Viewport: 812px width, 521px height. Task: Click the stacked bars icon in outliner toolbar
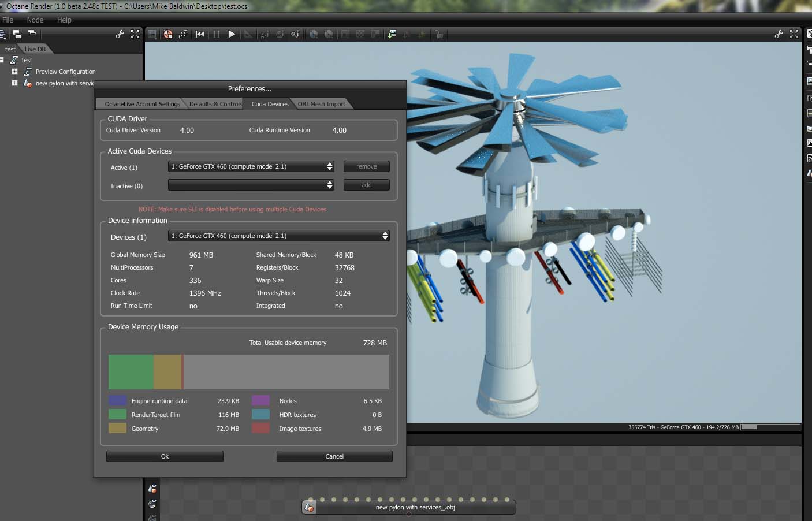point(32,33)
